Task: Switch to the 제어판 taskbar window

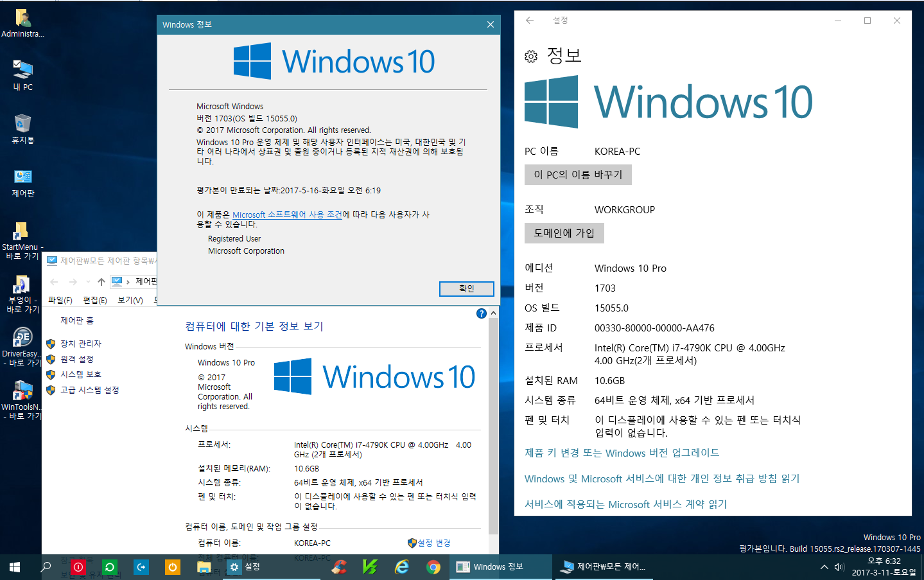Action: pos(604,567)
